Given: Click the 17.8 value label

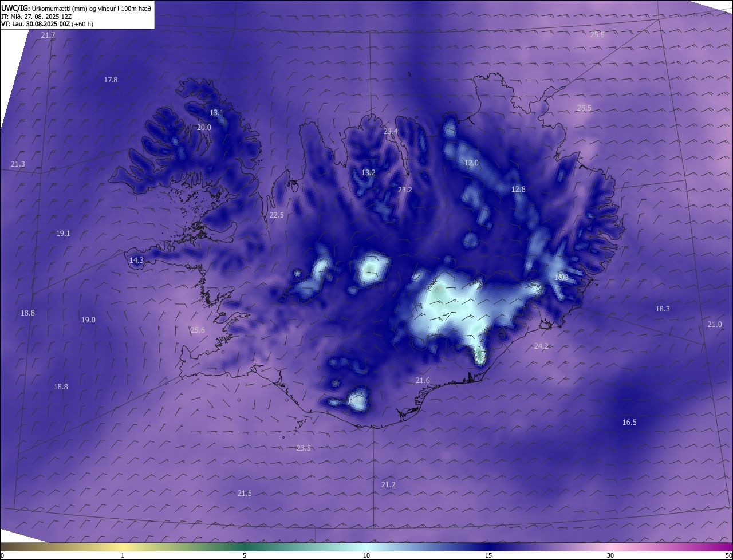Looking at the screenshot, I should click(x=111, y=80).
